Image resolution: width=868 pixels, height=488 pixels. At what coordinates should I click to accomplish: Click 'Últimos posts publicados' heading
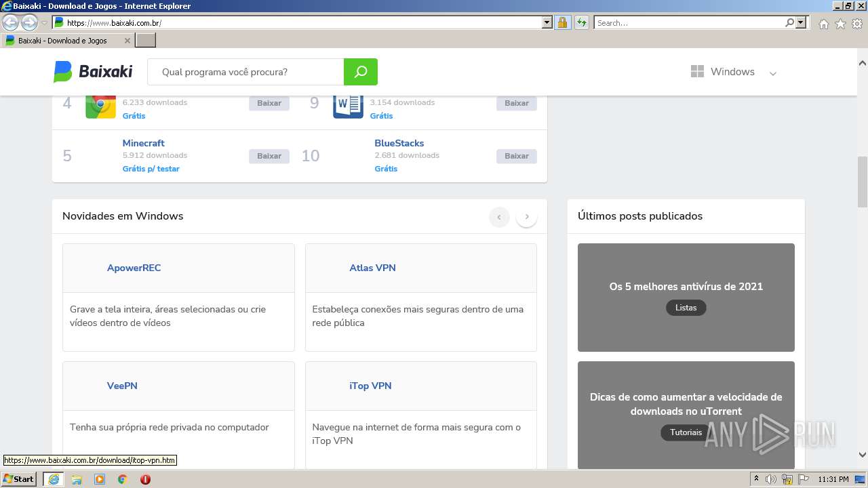tap(640, 216)
